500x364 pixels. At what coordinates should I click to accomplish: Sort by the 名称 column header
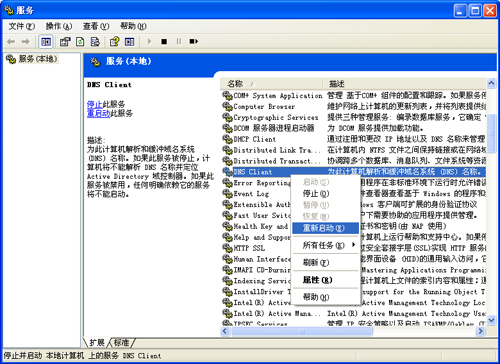click(x=272, y=83)
